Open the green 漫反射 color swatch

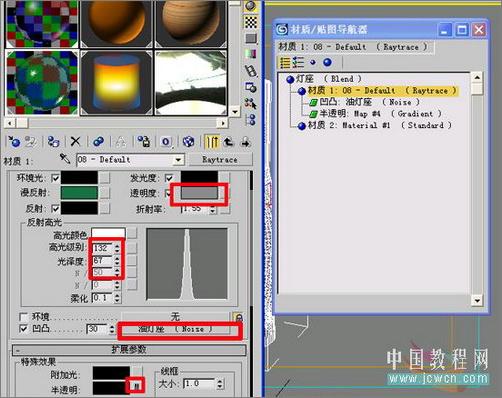[x=79, y=193]
